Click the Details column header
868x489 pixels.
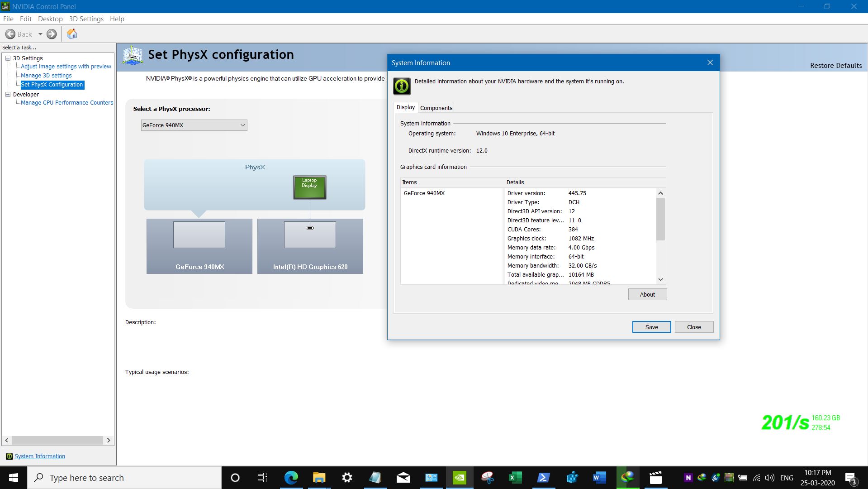tap(585, 182)
